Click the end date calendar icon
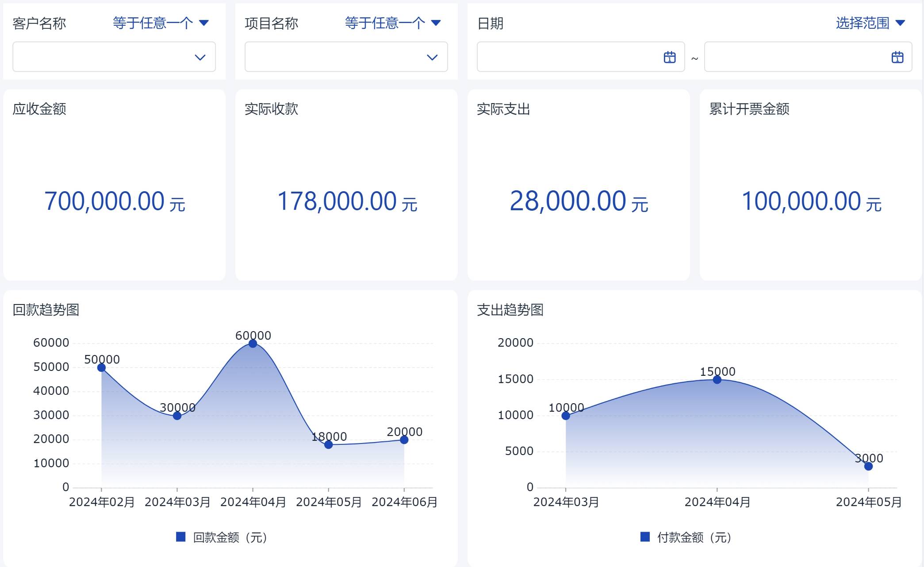924x567 pixels. (897, 57)
